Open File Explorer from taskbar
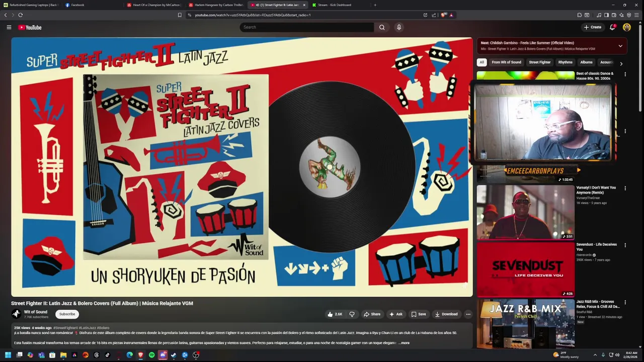The width and height of the screenshot is (644, 362). pyautogui.click(x=63, y=355)
